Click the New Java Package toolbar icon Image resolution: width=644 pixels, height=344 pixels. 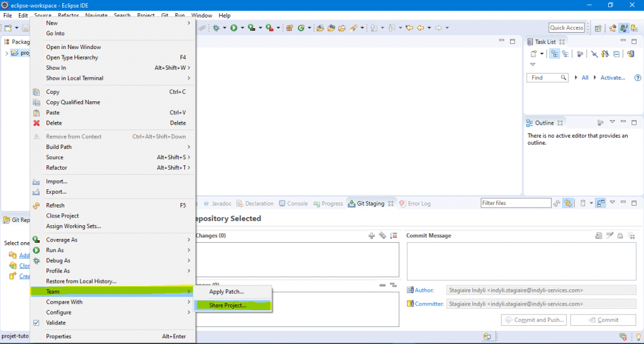click(289, 28)
